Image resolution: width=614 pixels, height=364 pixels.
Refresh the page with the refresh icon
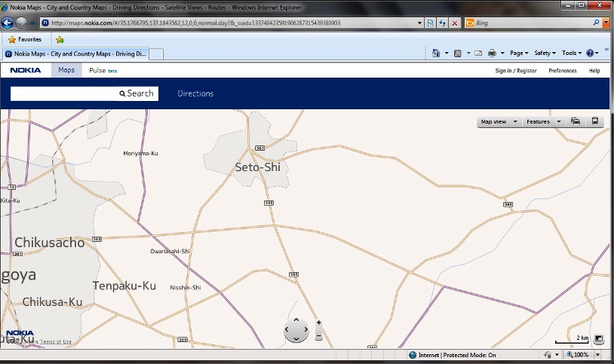[443, 23]
